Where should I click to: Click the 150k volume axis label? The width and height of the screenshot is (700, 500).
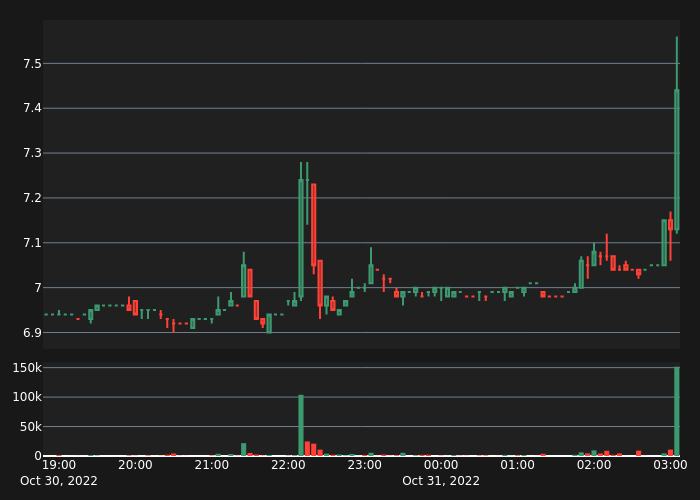[x=27, y=368]
